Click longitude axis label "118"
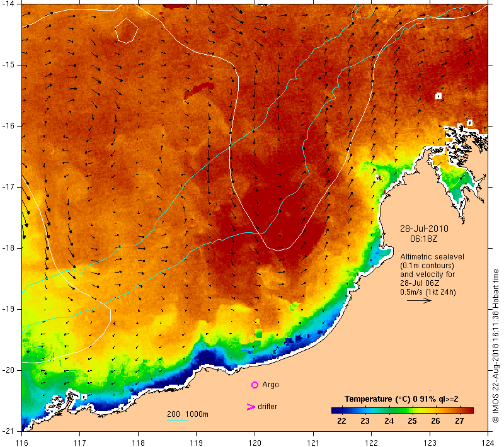This screenshot has height=447, width=504. tap(138, 443)
